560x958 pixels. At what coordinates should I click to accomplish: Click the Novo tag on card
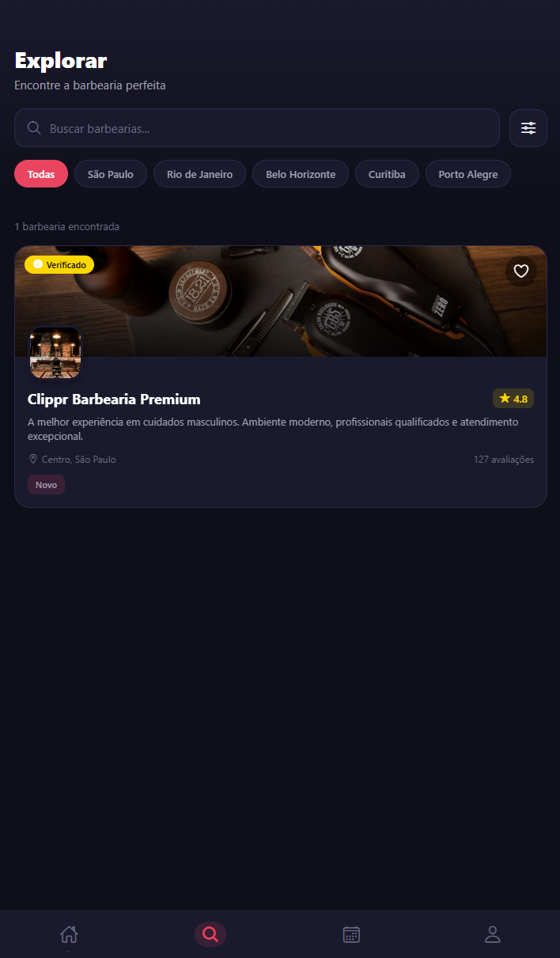click(x=46, y=485)
